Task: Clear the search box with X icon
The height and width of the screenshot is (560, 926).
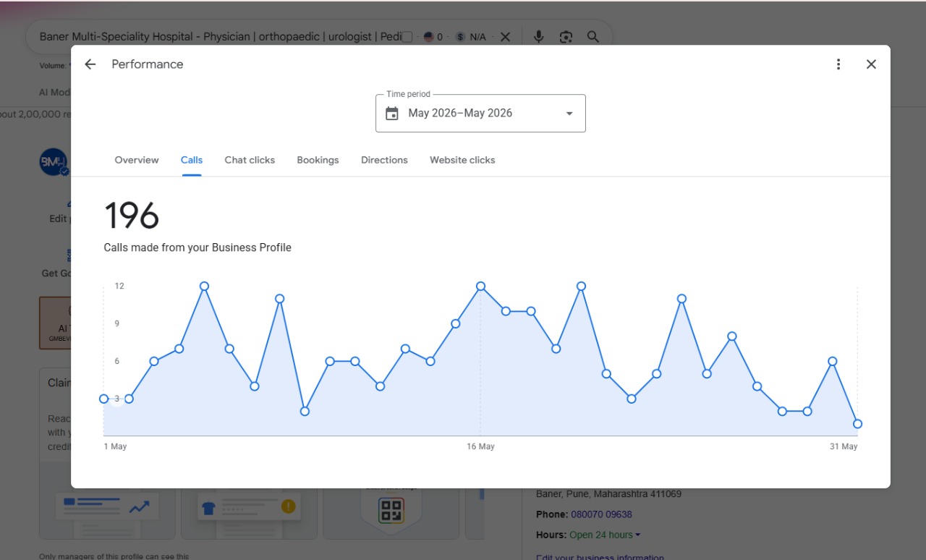Action: pos(506,37)
